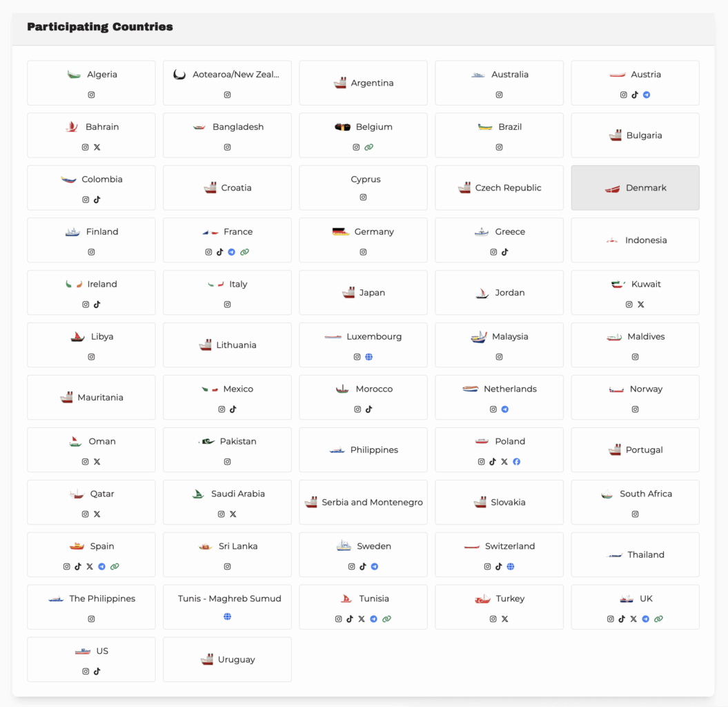Click Turkey's X (Twitter) icon
The image size is (728, 707).
pyautogui.click(x=505, y=619)
